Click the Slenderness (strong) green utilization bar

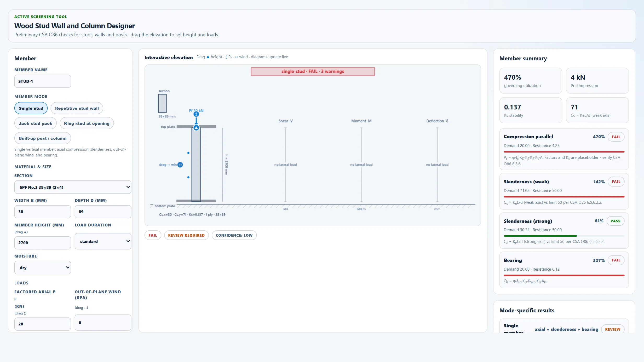coord(540,236)
